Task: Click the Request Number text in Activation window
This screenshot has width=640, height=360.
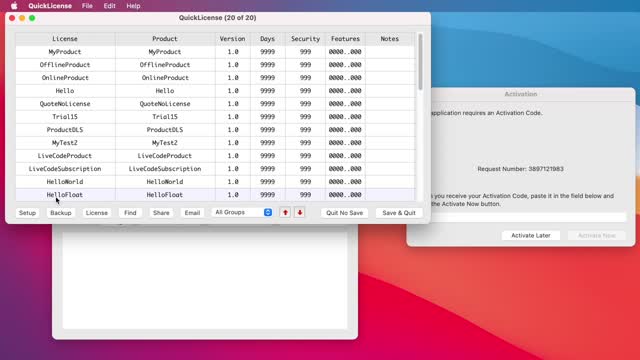Action: (x=520, y=169)
